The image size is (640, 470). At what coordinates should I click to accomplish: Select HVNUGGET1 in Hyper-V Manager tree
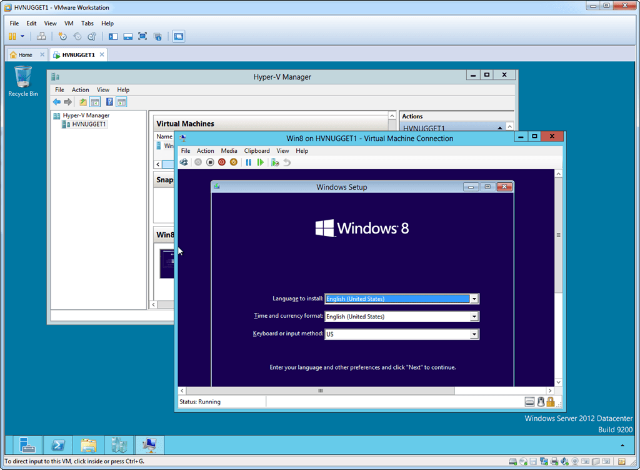click(x=90, y=124)
